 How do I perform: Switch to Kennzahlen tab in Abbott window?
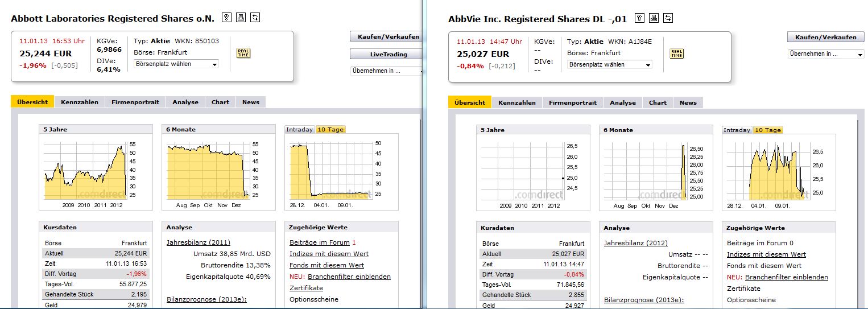click(80, 102)
